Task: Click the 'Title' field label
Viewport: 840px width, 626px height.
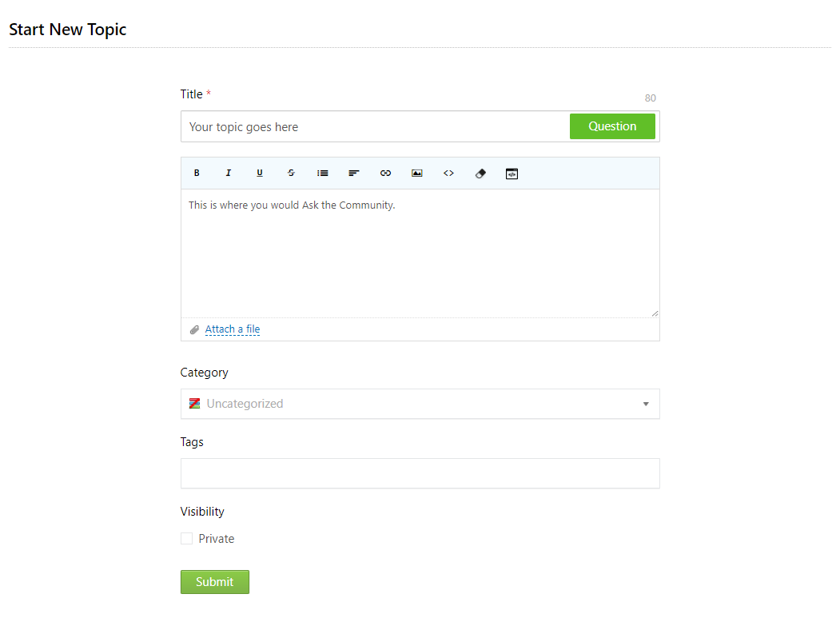Action: 191,94
